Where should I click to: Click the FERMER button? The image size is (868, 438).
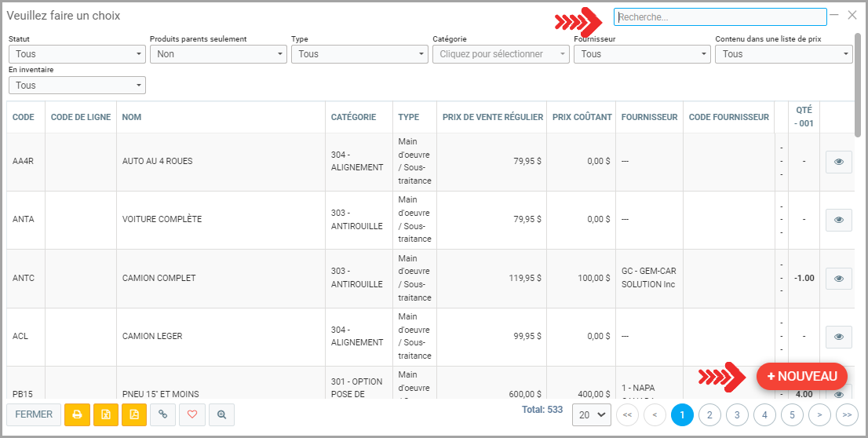coord(34,414)
